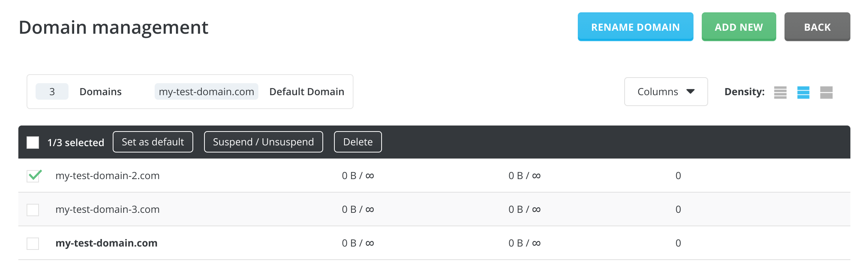Open bold my-test-domain.com row link
Screen dimensions: 868x278
(106, 243)
